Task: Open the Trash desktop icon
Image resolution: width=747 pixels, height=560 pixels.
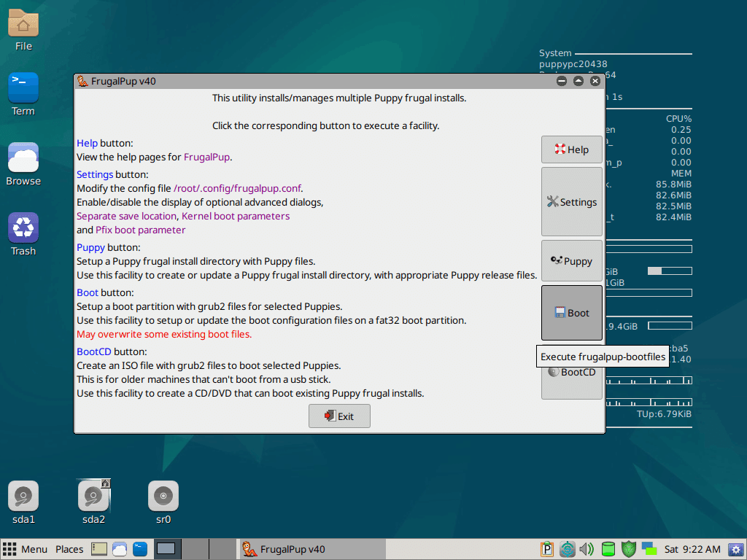Action: [x=23, y=234]
